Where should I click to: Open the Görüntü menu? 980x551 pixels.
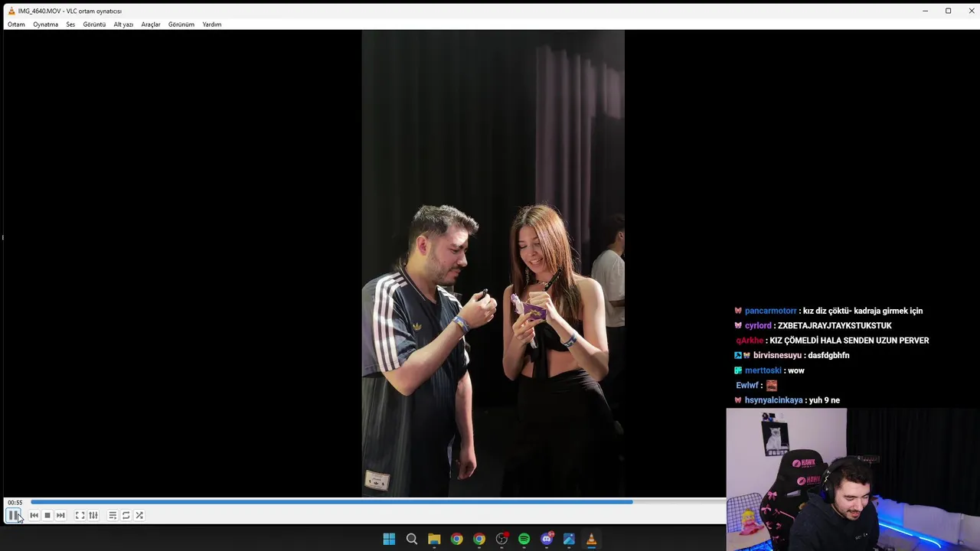94,24
